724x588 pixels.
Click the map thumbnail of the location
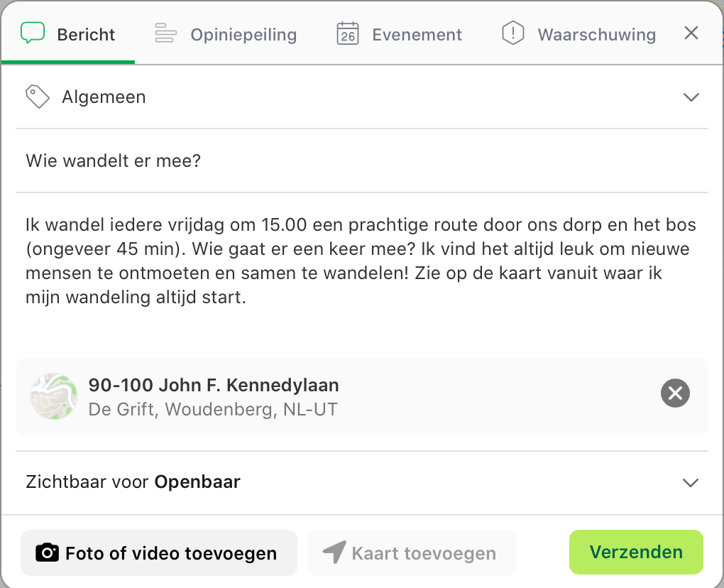(x=54, y=396)
